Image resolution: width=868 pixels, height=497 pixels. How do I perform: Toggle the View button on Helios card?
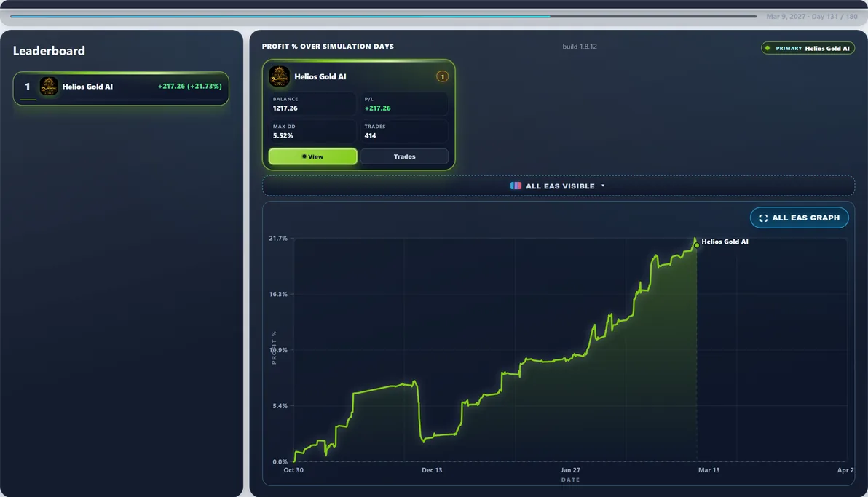(x=313, y=156)
